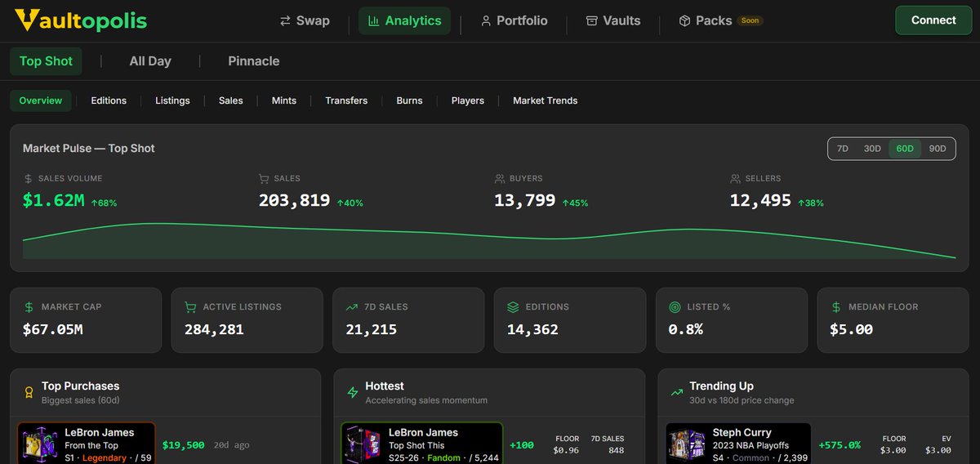This screenshot has width=980, height=464.
Task: Select the Listings sub-tab
Action: [172, 100]
